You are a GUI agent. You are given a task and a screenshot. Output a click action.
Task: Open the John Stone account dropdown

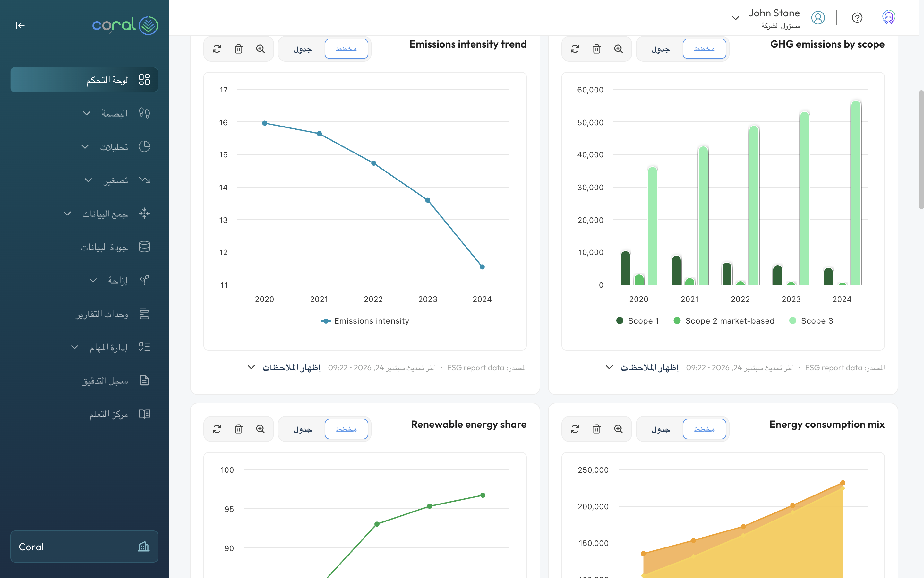coord(735,18)
